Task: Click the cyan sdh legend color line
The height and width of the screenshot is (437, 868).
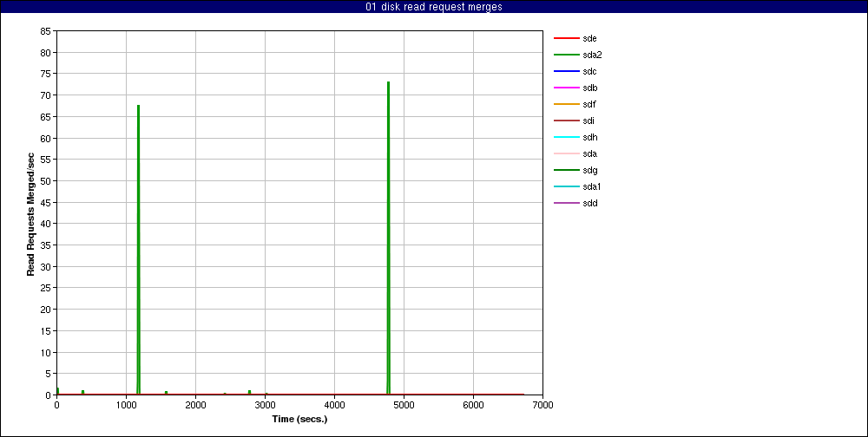Action: point(567,137)
